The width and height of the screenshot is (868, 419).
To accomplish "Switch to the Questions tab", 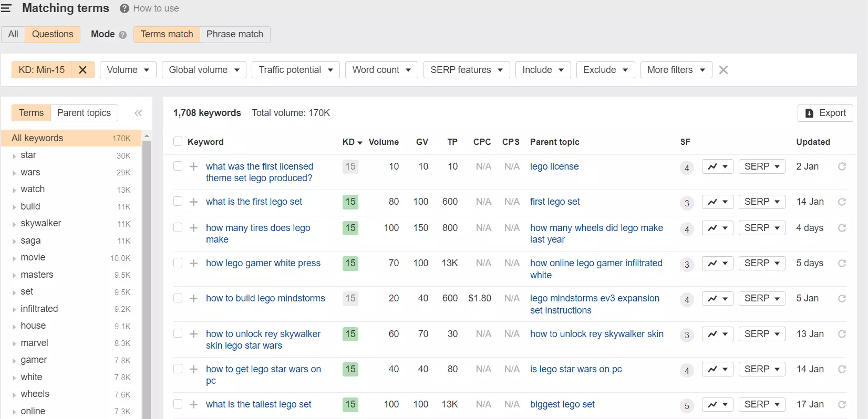I will (53, 34).
